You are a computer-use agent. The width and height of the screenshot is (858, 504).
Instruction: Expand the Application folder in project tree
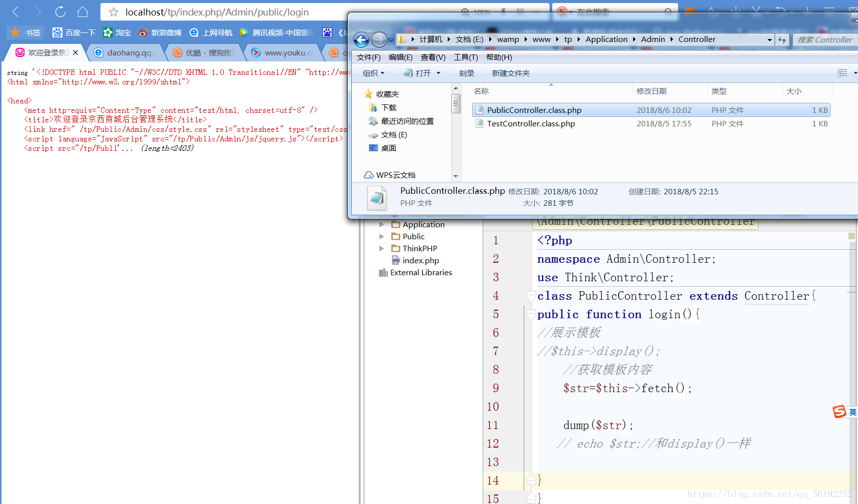382,224
